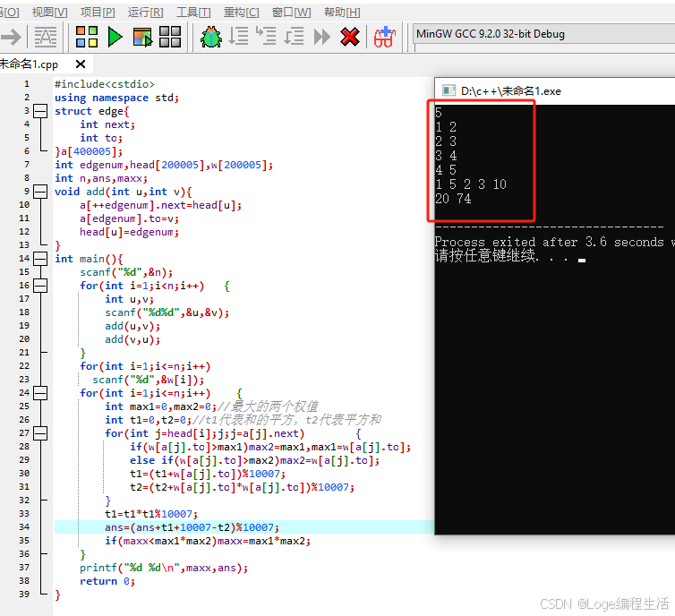Viewport: 675px width, 616px height.
Task: Open the compiler set dropdown MinGW GCC 9.2.0
Action: click(x=544, y=34)
